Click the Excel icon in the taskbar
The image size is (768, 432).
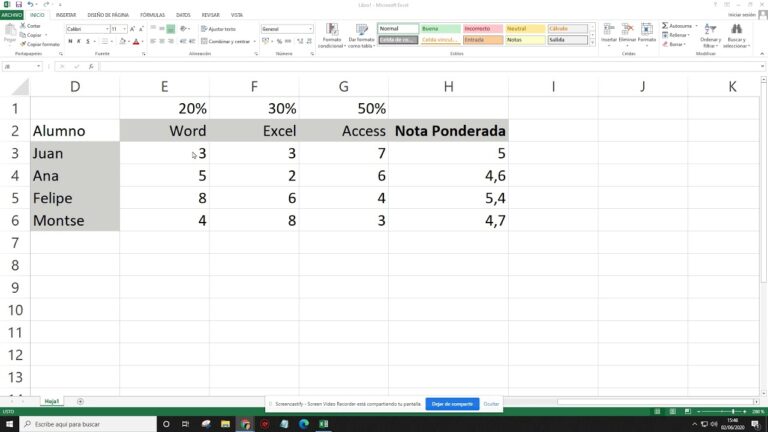click(324, 424)
